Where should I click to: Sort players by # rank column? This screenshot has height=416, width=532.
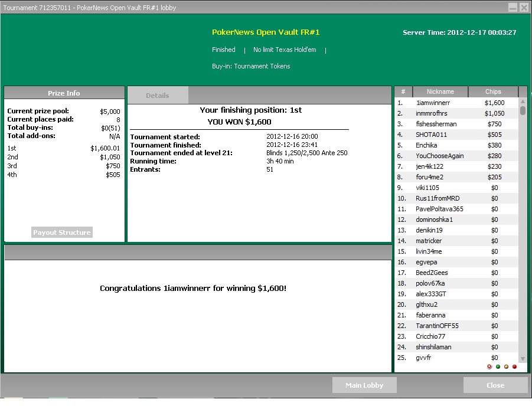(403, 91)
